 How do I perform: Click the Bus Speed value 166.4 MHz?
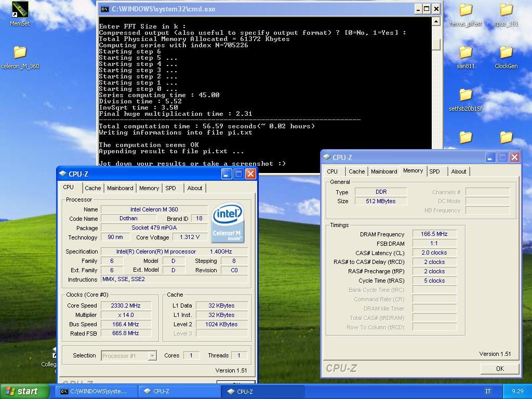click(126, 324)
